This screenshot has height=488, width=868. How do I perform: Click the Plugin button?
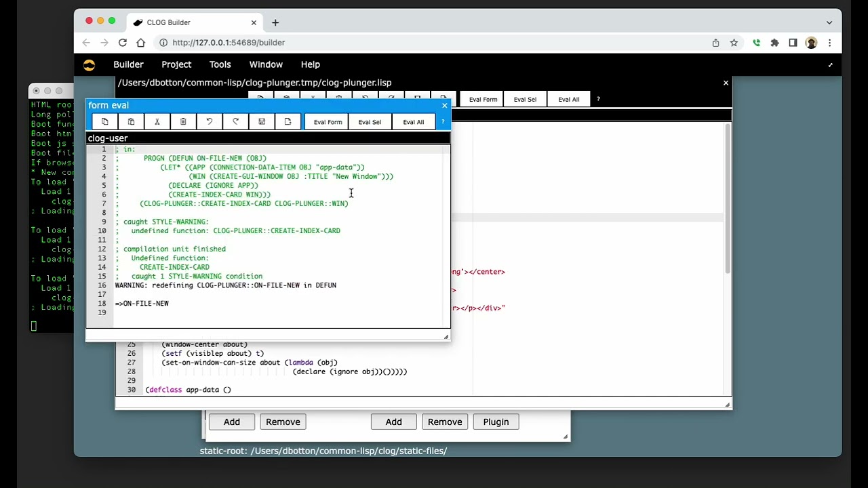(x=496, y=422)
